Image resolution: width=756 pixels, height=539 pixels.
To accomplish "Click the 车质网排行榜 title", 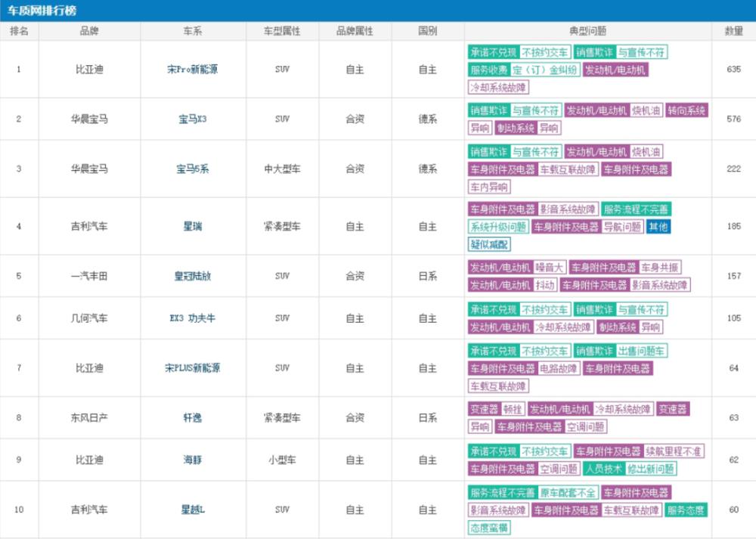I will (42, 11).
